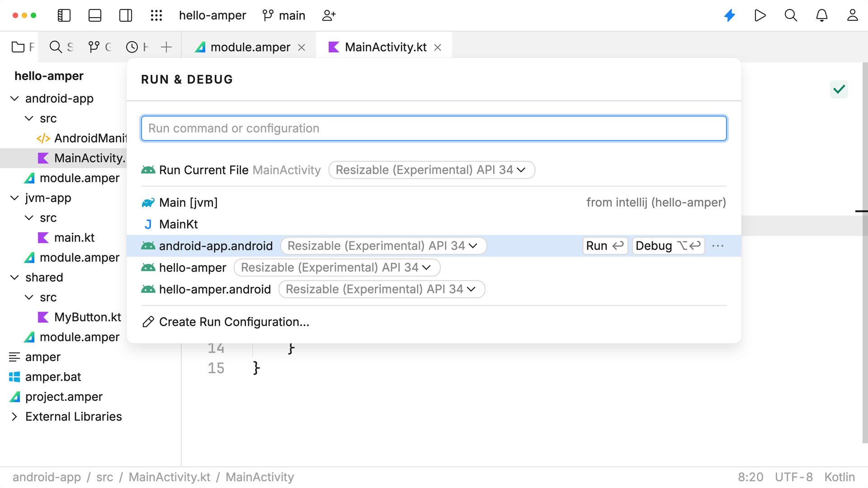Click android-app breadcrumb in status bar
The width and height of the screenshot is (868, 488).
47,477
